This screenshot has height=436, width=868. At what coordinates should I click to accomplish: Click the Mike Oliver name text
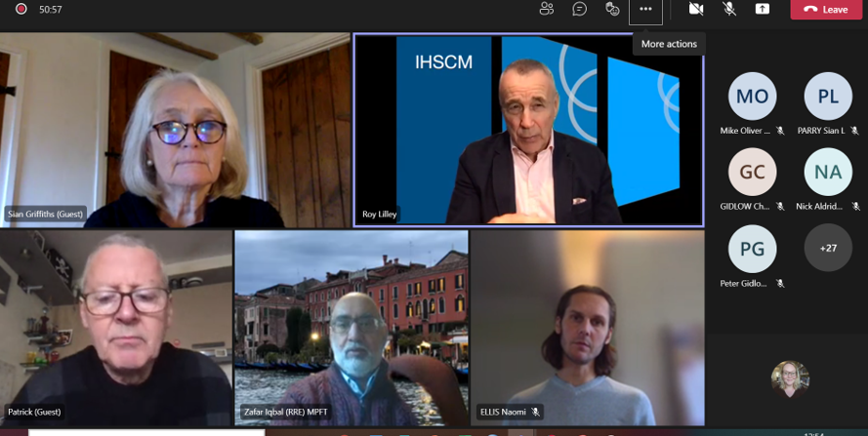[x=745, y=131]
